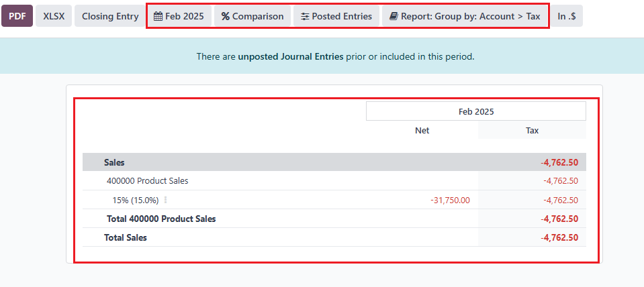644x287 pixels.
Task: Click the calendar icon beside Feb 2025
Action: (x=158, y=16)
